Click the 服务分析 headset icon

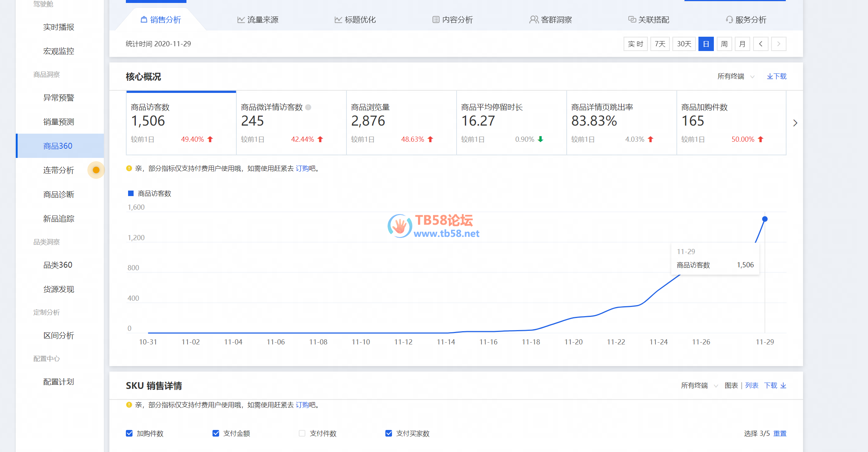click(729, 20)
